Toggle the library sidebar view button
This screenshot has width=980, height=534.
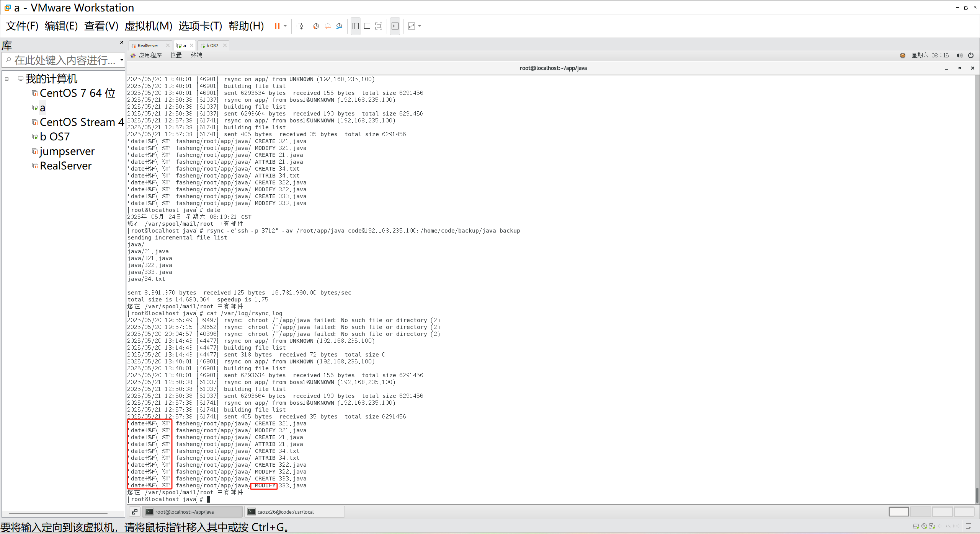(x=355, y=26)
